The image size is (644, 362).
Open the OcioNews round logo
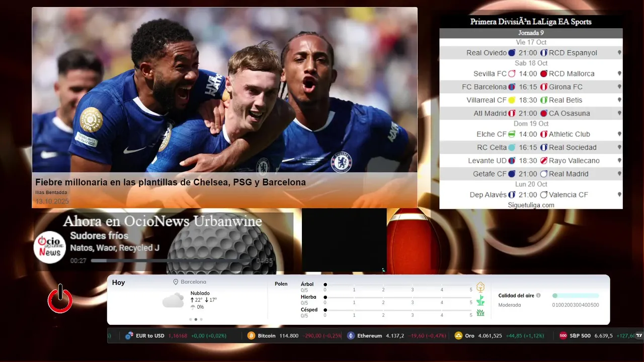click(x=50, y=247)
